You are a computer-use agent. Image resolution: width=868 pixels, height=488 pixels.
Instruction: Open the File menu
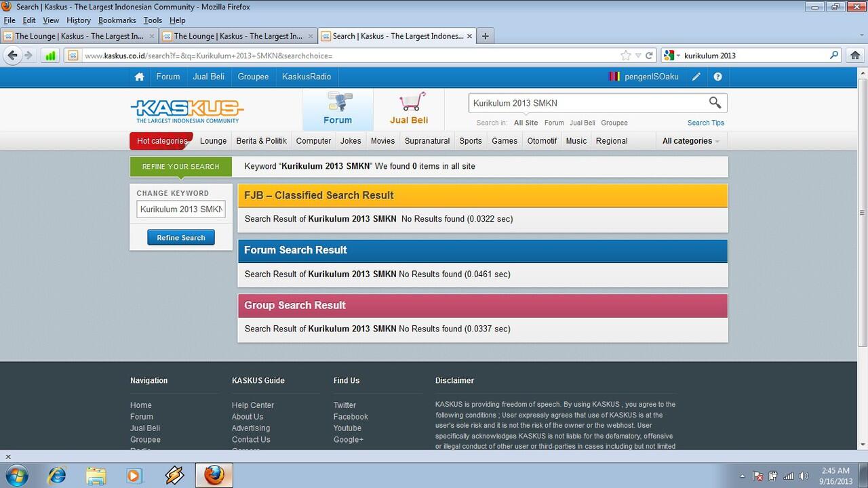(x=9, y=20)
